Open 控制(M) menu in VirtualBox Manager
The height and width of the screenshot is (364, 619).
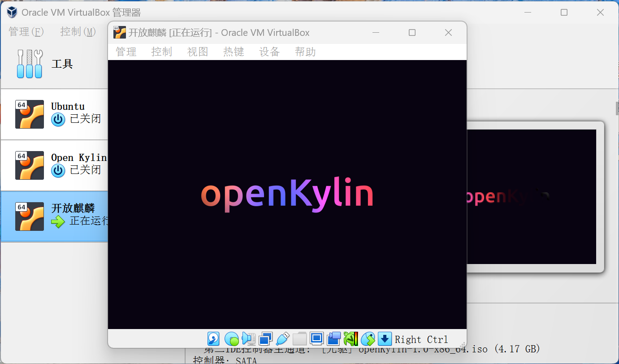[x=78, y=32]
